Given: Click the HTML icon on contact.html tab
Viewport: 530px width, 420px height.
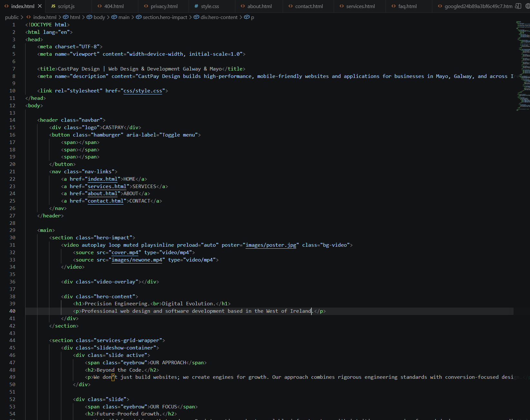Looking at the screenshot, I should point(290,6).
